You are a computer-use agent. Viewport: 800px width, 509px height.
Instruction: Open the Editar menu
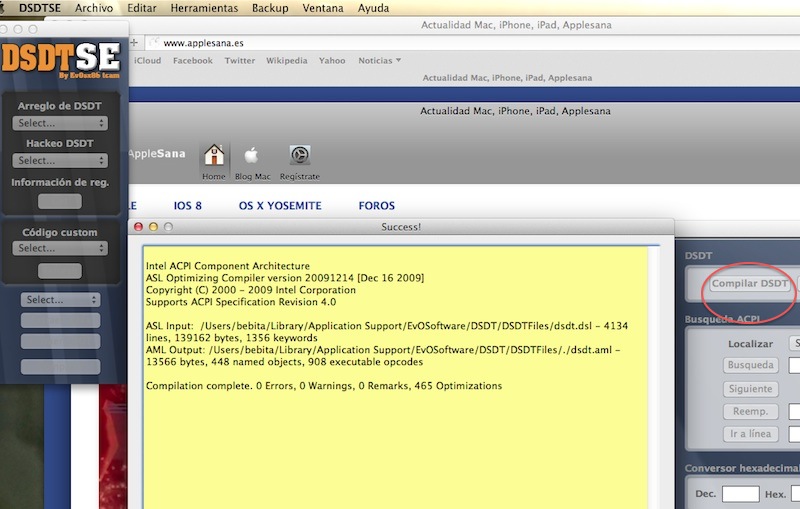coord(141,8)
